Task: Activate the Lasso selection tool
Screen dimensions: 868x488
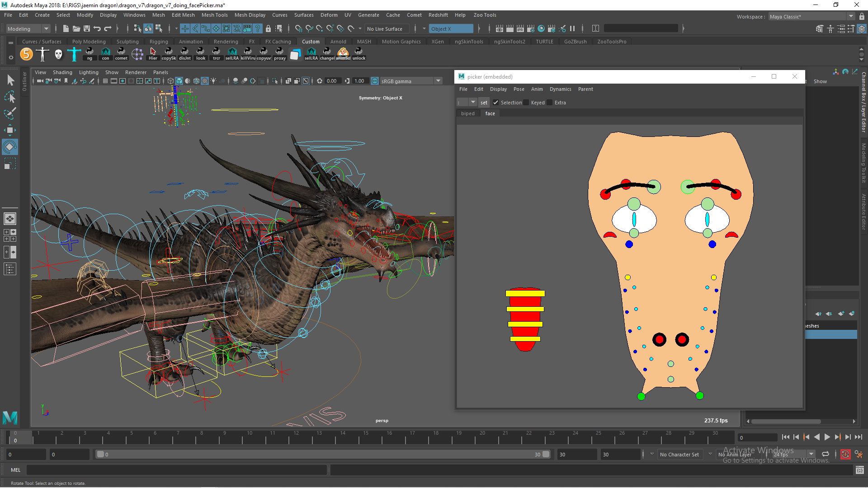Action: [x=10, y=97]
